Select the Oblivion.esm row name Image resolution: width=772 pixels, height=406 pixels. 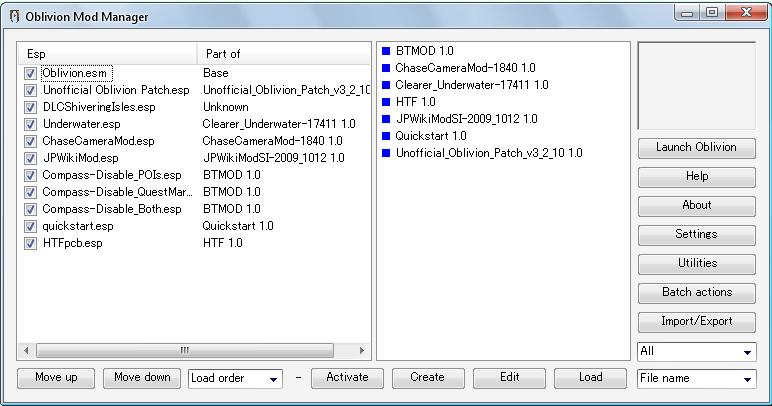[74, 73]
